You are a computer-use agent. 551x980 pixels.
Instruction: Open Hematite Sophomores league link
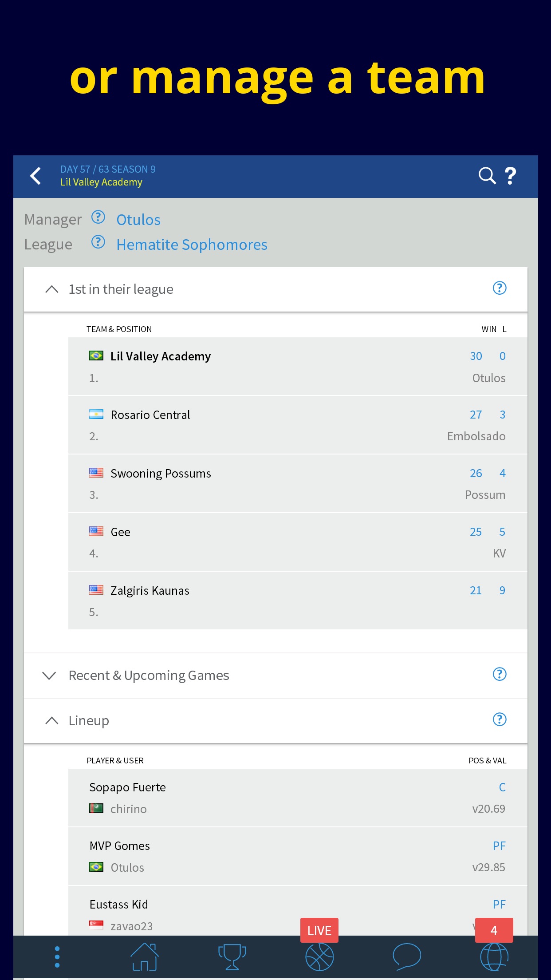tap(192, 245)
